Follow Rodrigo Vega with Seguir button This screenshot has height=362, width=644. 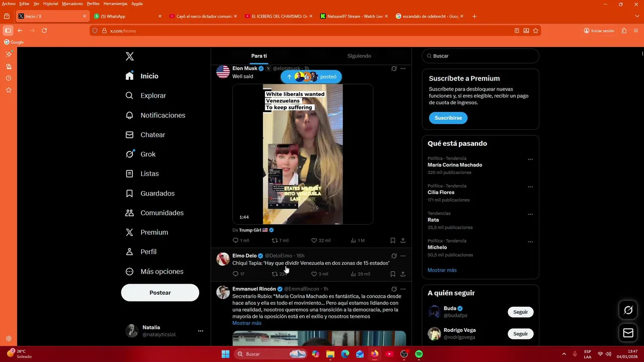(520, 334)
